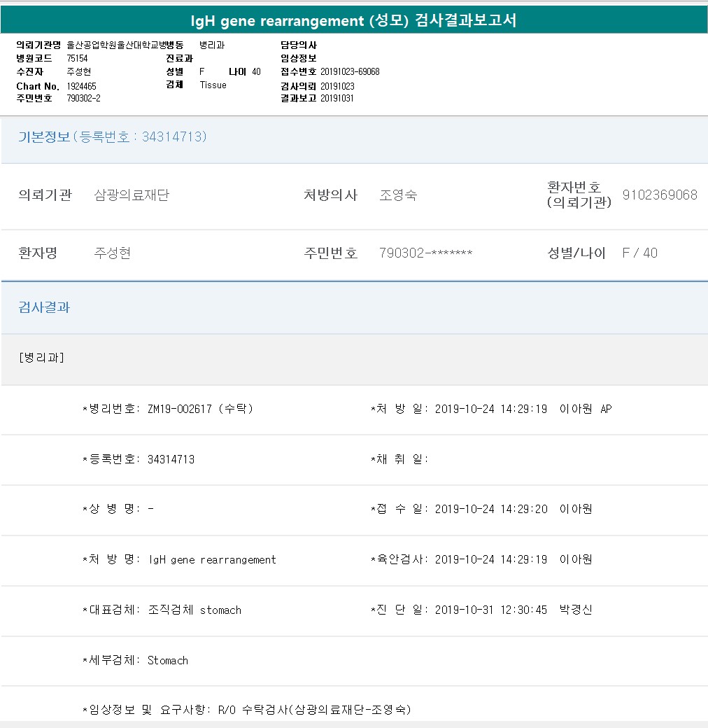This screenshot has height=728, width=708.
Task: Select the 대표검체 '조직검체 stomach'
Action: pos(194,610)
